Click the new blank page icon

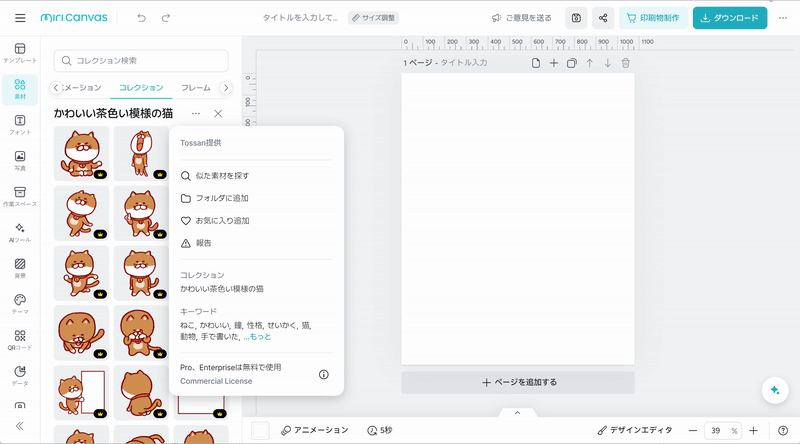(x=536, y=63)
